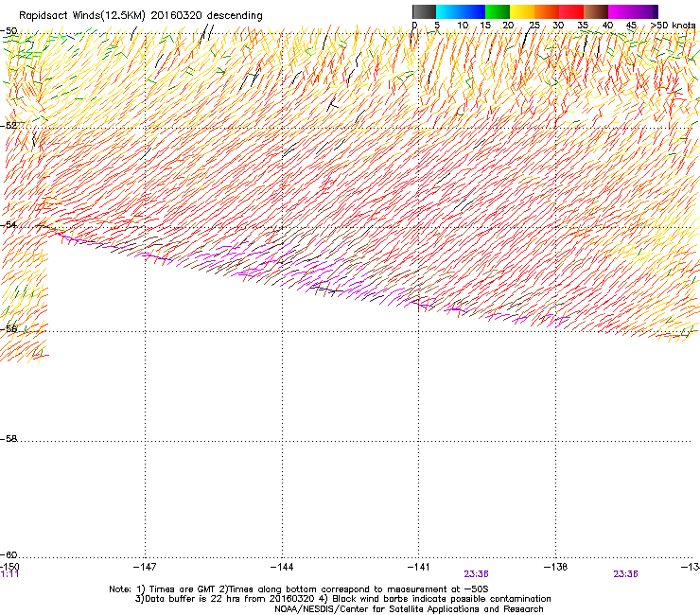Screen dimensions: 700x615
Task: Click the purple 23:38 time label near -141
Action: (x=477, y=574)
